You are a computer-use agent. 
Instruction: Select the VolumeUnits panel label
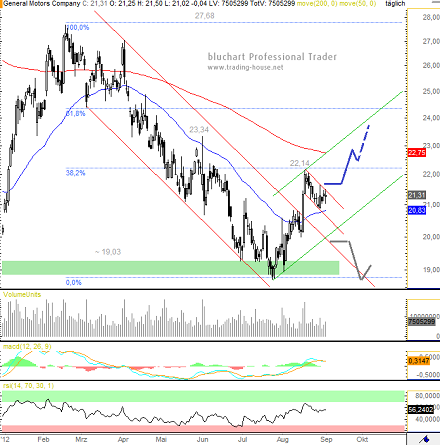point(22,295)
